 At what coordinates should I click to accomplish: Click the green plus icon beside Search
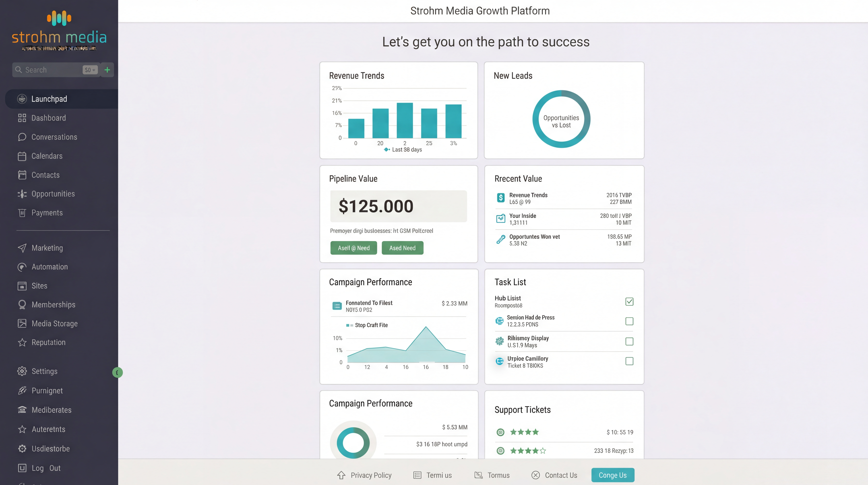tap(107, 70)
